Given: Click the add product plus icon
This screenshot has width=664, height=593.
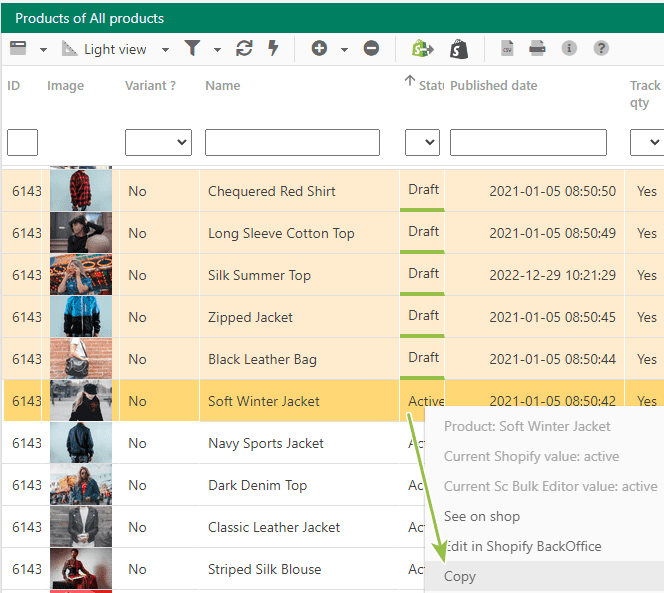Looking at the screenshot, I should 319,48.
